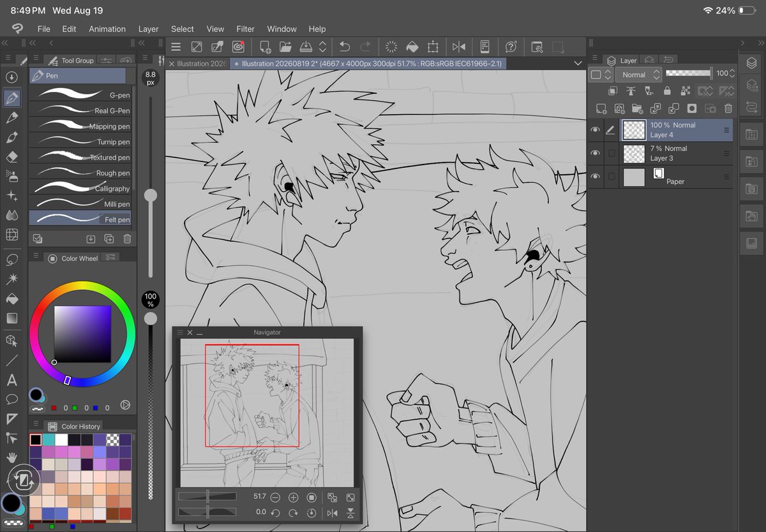The height and width of the screenshot is (532, 766).
Task: Select the Decoration sparkle tool
Action: click(x=11, y=196)
